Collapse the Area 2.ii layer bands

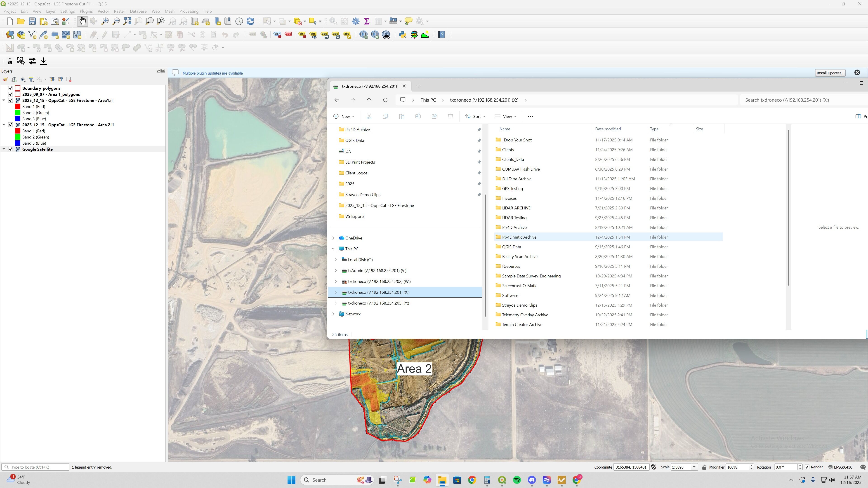4,125
